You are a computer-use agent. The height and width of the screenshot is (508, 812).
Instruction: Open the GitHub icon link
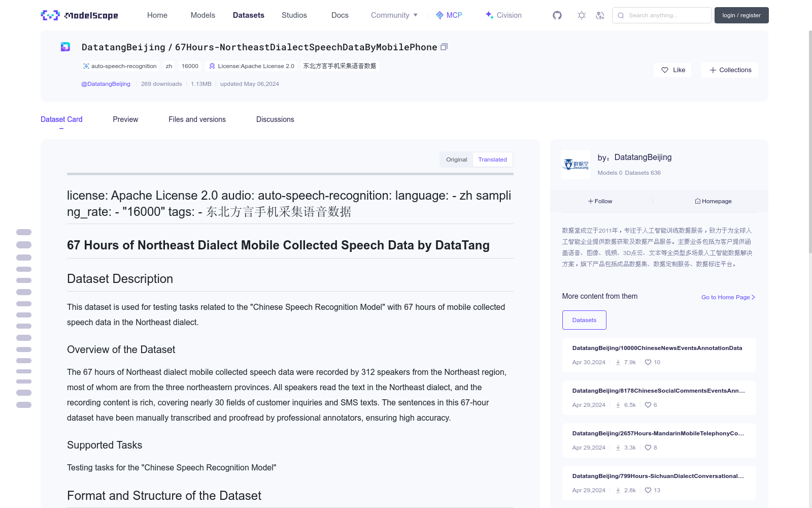point(557,15)
